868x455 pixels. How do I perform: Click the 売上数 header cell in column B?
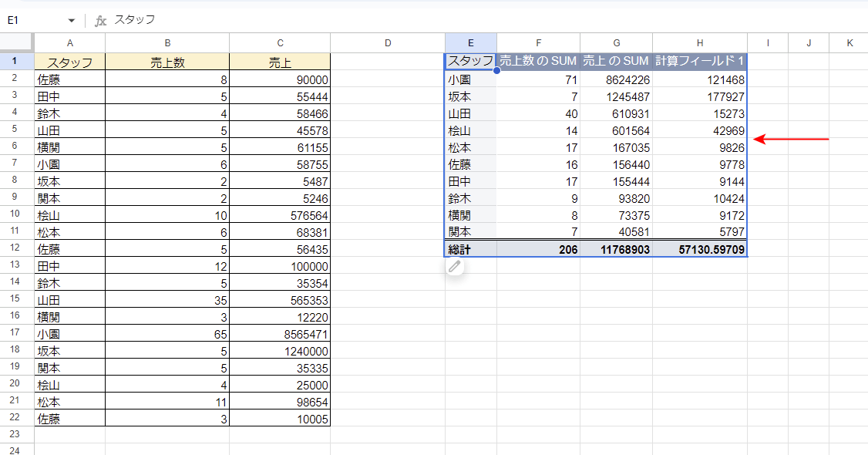click(x=167, y=62)
